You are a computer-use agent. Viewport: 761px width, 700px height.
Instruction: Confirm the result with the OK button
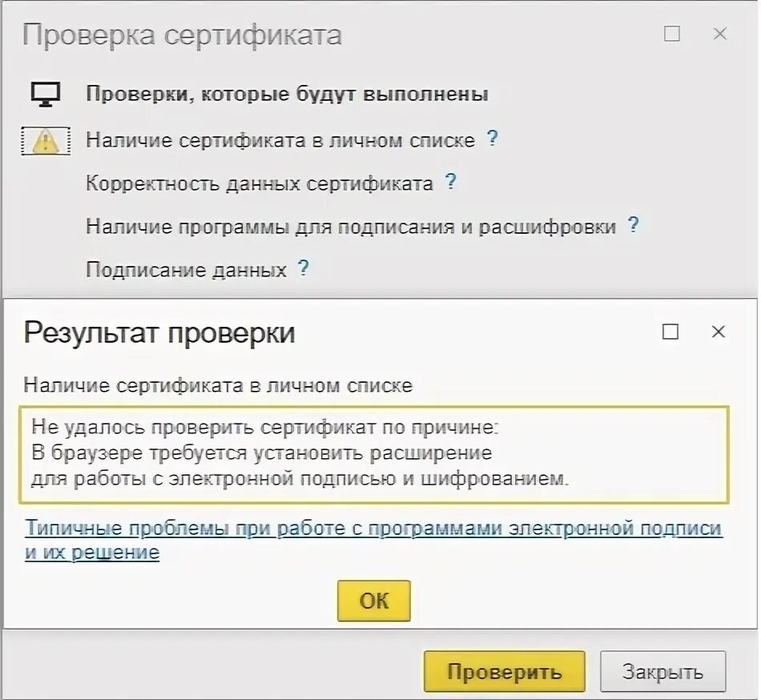[x=374, y=601]
